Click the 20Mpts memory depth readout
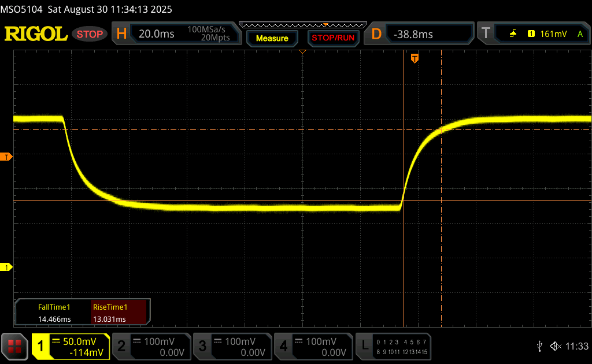Viewport: 592px width, 364px height. pyautogui.click(x=215, y=38)
